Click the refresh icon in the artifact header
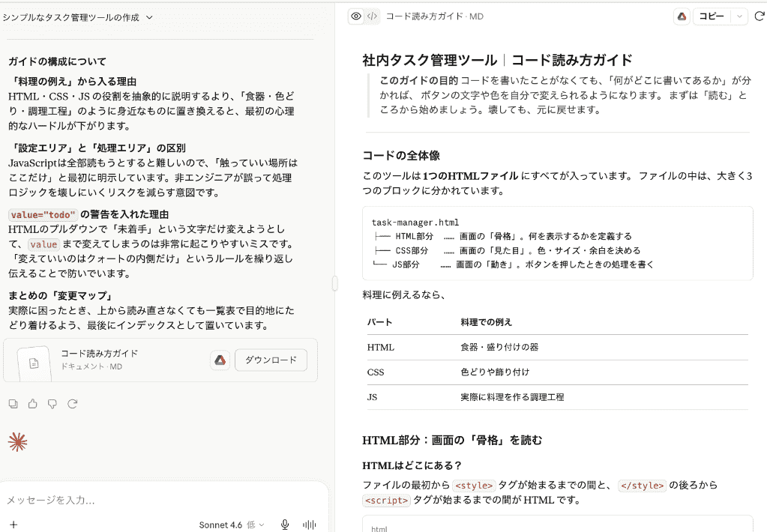This screenshot has width=767, height=532. click(760, 16)
